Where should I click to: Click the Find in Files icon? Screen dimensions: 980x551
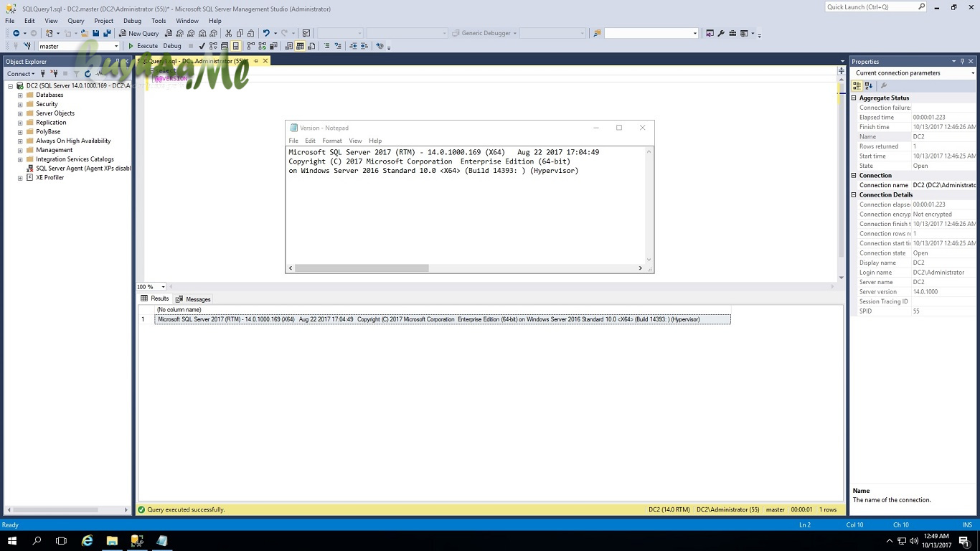click(597, 33)
